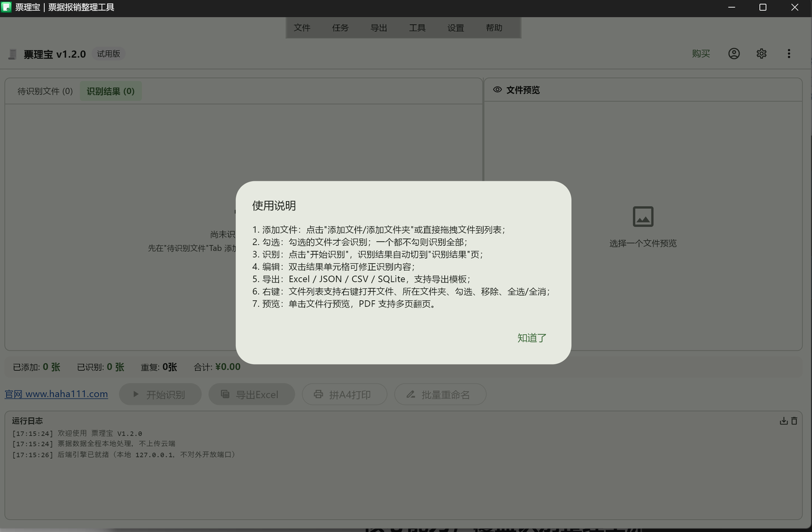Open the 设置 menu
This screenshot has width=812, height=532.
456,28
